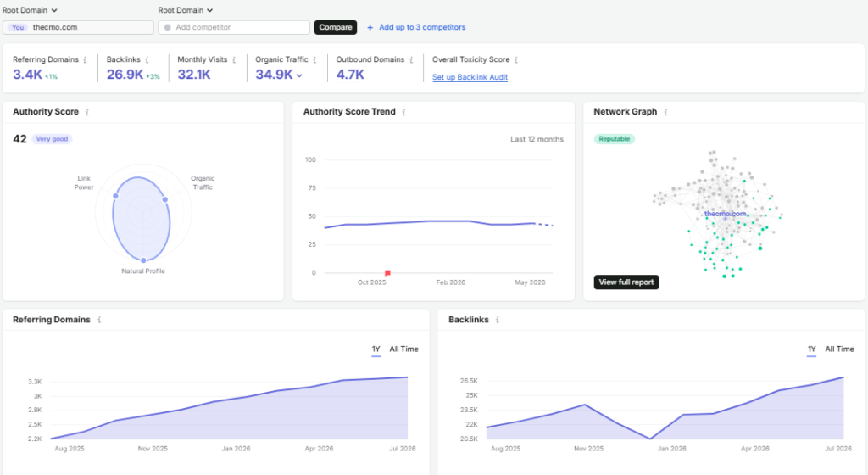Image resolution: width=868 pixels, height=475 pixels.
Task: Select 1Y tab on Referring Domains chart
Action: (x=376, y=349)
